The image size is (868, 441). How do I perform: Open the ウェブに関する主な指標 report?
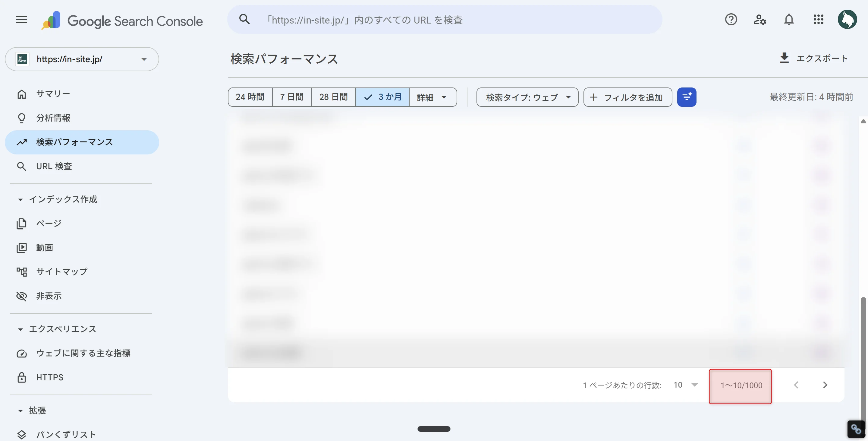tap(84, 353)
